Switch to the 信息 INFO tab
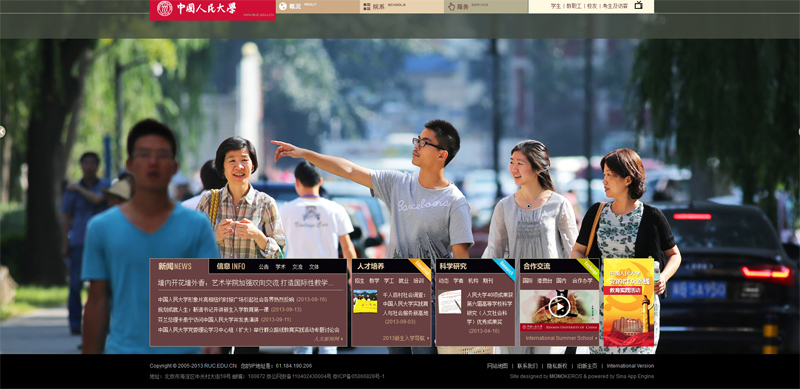 tap(231, 266)
